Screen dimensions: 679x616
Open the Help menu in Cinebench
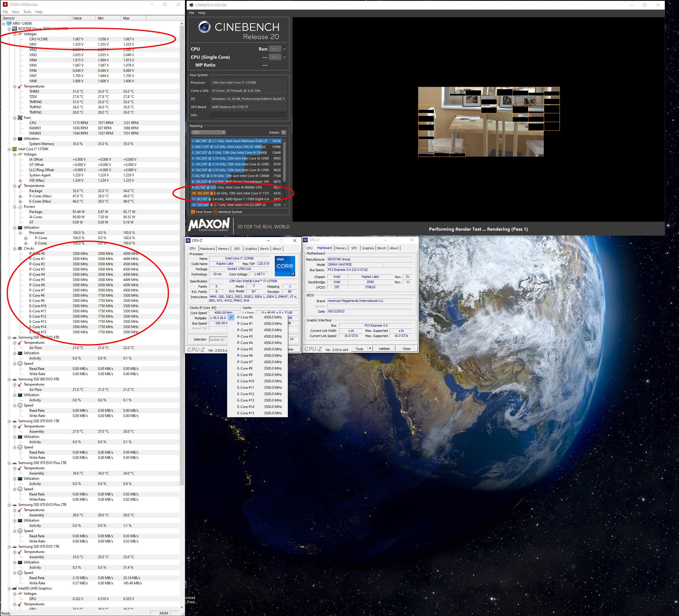(x=202, y=13)
